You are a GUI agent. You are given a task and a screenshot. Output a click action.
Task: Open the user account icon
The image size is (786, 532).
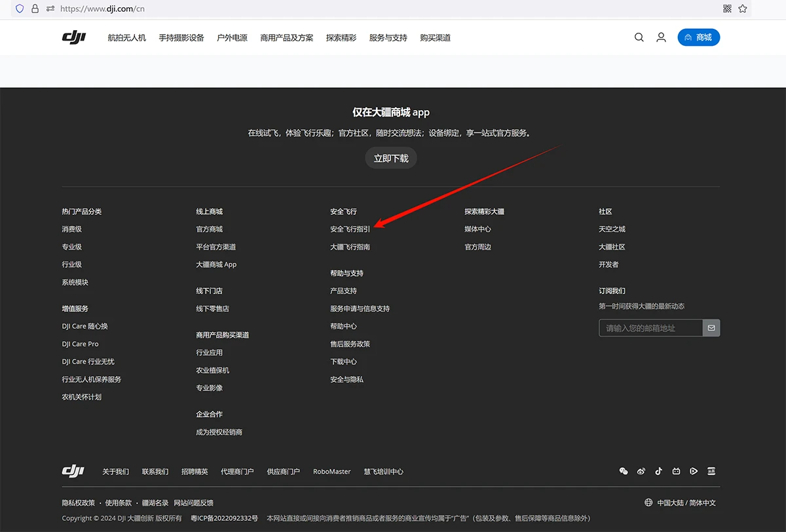[662, 37]
